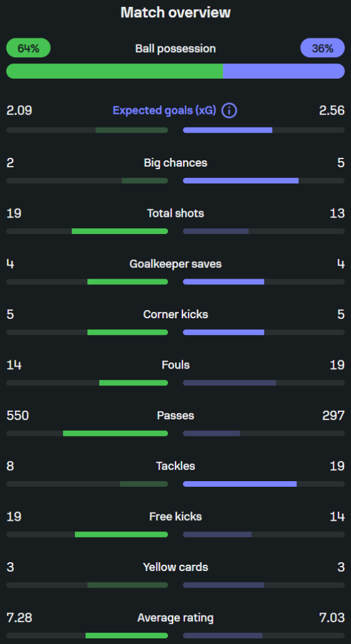Select the Yellow cards stat label
This screenshot has height=644, width=351.
175,567
